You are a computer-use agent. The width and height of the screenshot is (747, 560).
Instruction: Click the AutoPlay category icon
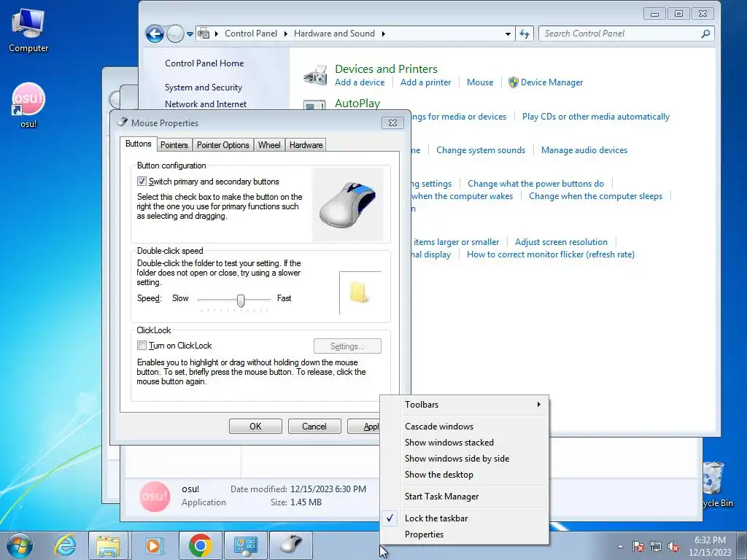point(315,106)
